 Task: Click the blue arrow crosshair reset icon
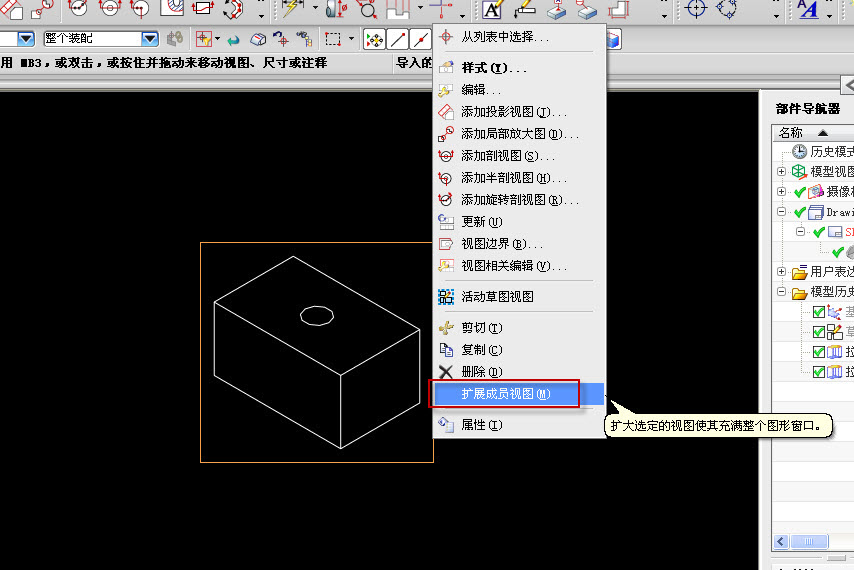pyautogui.click(x=281, y=39)
